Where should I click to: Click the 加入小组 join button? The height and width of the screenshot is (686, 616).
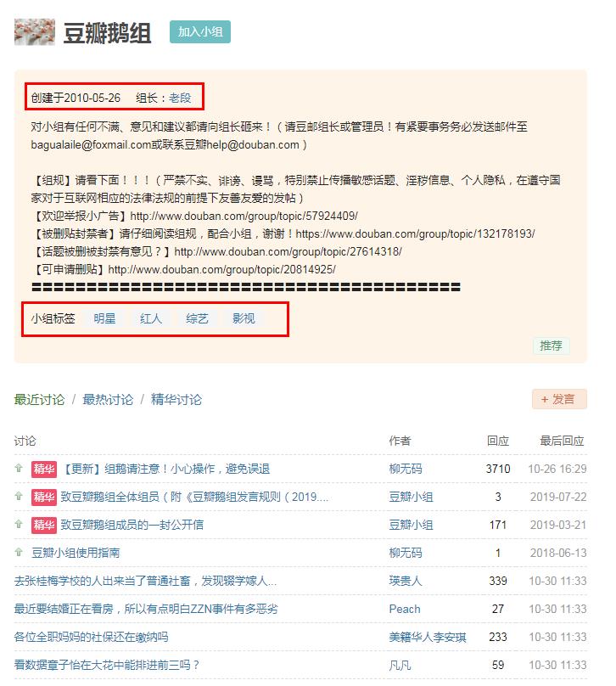pyautogui.click(x=199, y=32)
